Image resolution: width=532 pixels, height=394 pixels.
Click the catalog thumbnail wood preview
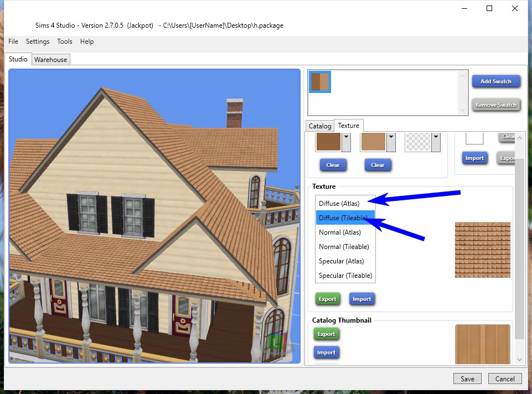pyautogui.click(x=483, y=344)
